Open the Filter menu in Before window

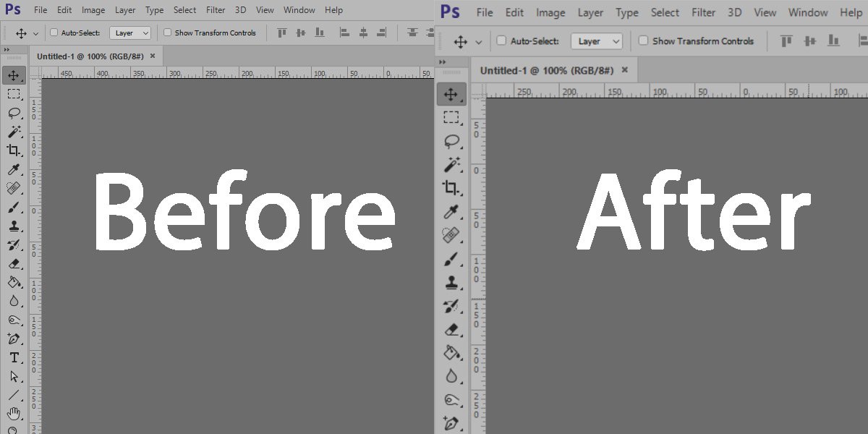(x=216, y=10)
